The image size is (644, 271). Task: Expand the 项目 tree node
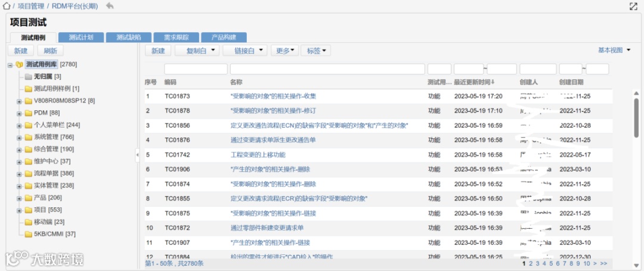[x=19, y=210]
